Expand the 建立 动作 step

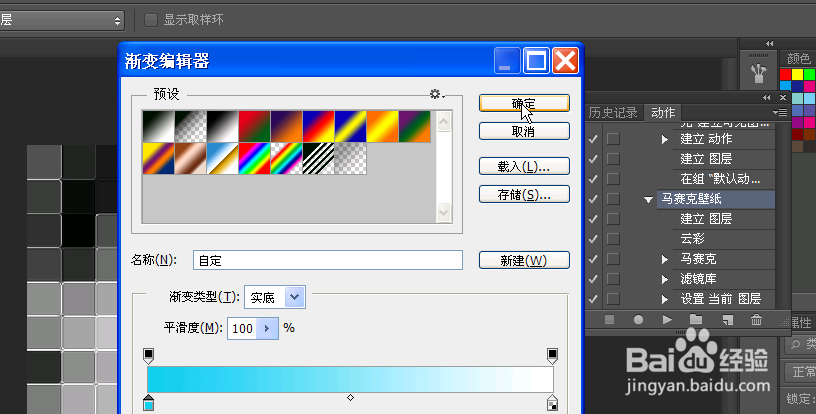665,139
